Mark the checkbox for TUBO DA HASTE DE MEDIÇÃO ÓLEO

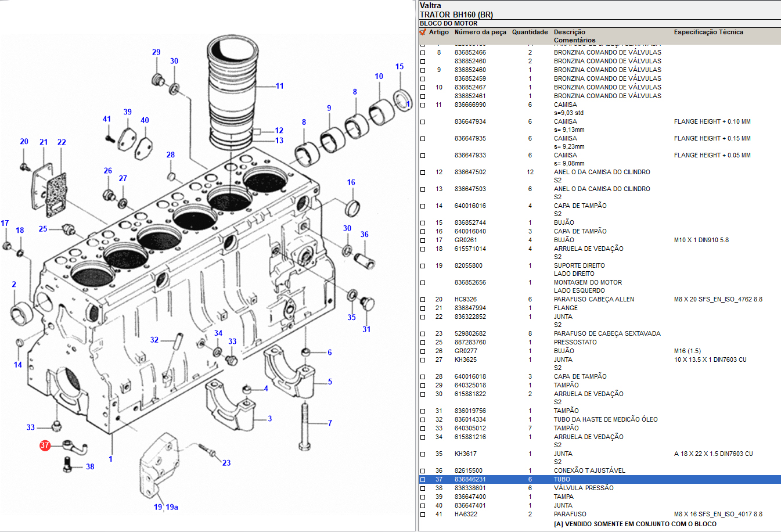[x=423, y=420]
